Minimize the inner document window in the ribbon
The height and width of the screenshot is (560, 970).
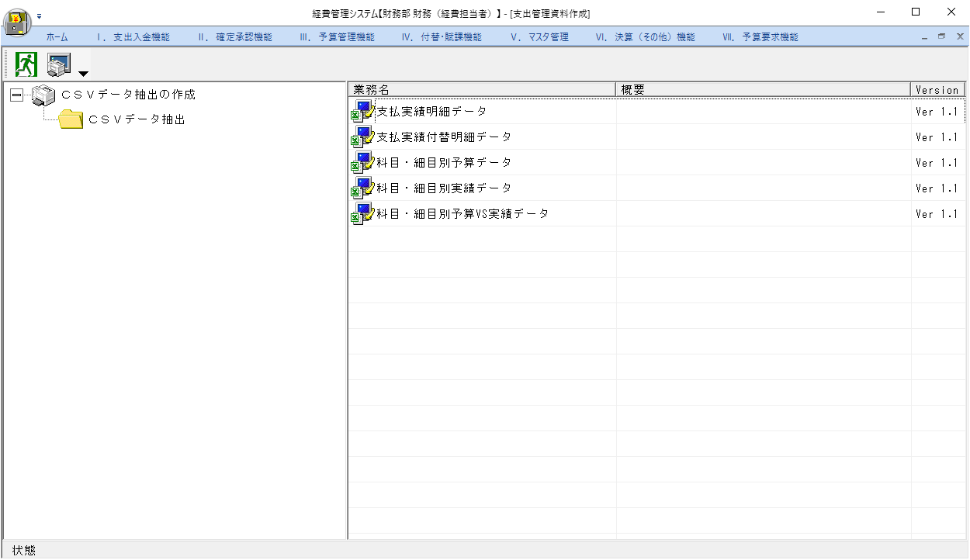pos(925,36)
